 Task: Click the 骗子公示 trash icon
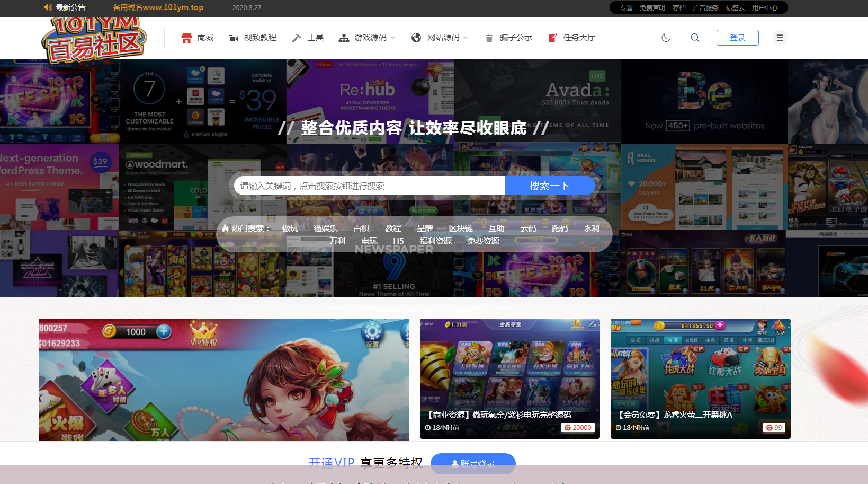click(489, 38)
